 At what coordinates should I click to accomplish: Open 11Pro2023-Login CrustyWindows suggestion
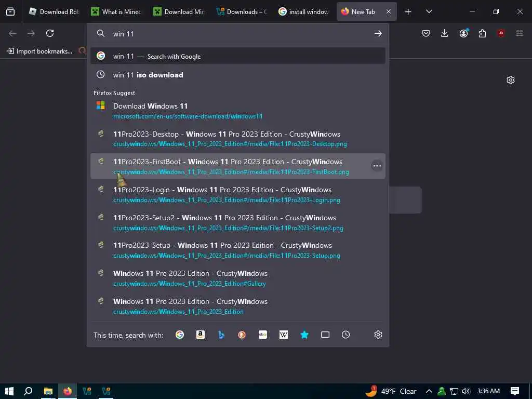point(238,194)
